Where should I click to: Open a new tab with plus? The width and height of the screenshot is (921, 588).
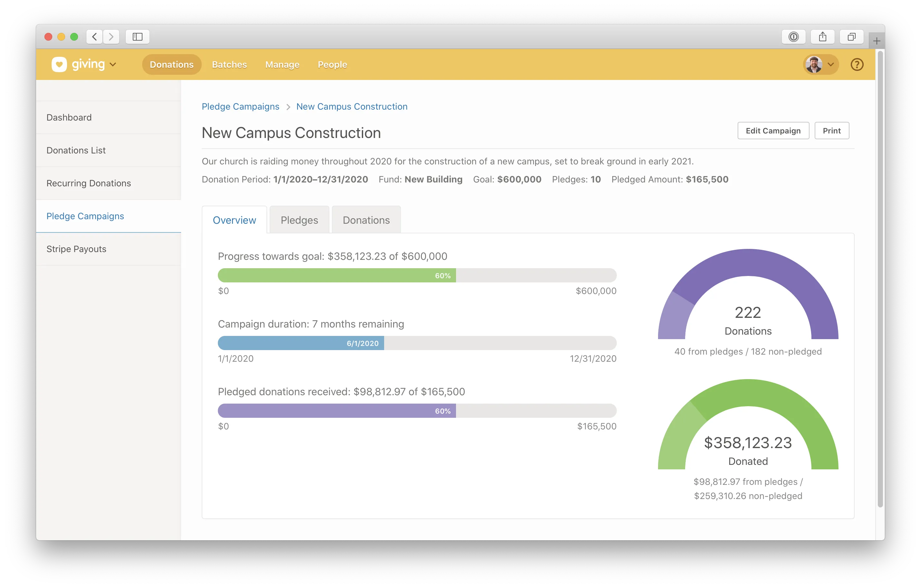[x=877, y=41]
